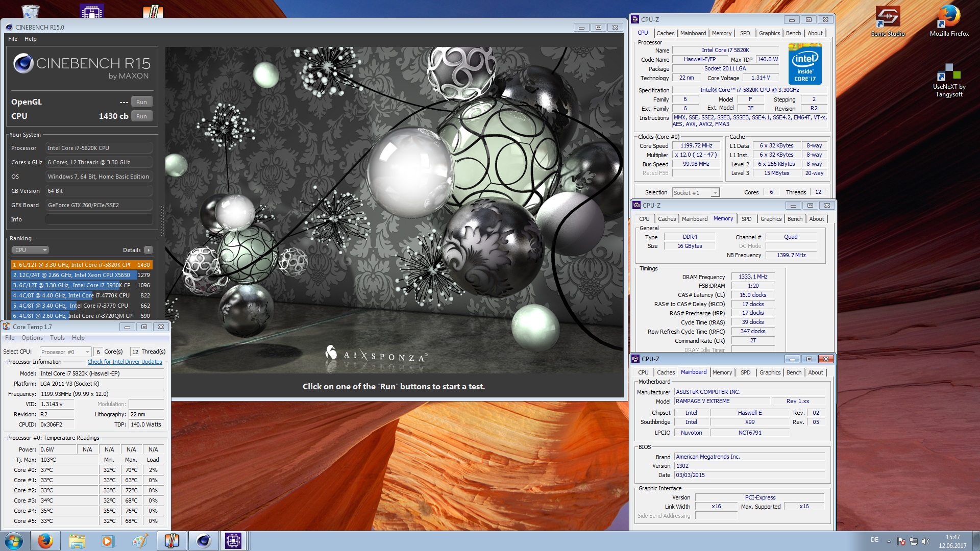The image size is (980, 551).
Task: Click the DRAM Frequency value field
Action: point(753,277)
